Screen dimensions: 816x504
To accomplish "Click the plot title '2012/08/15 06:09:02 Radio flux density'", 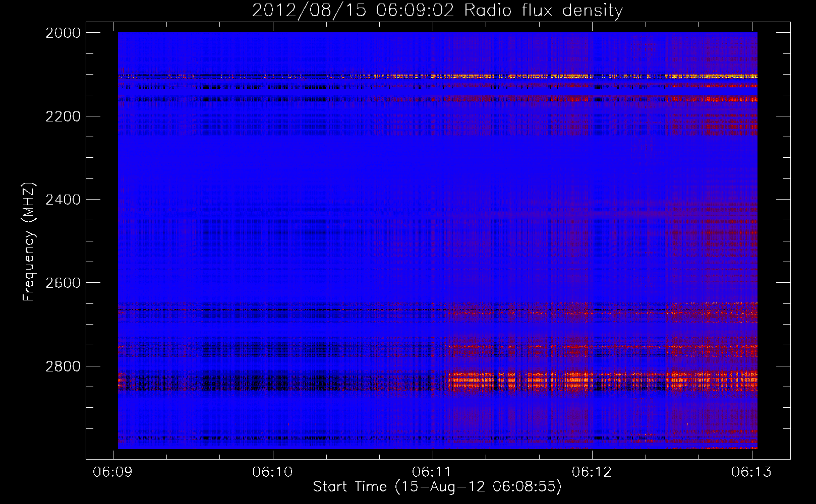I will coord(437,10).
